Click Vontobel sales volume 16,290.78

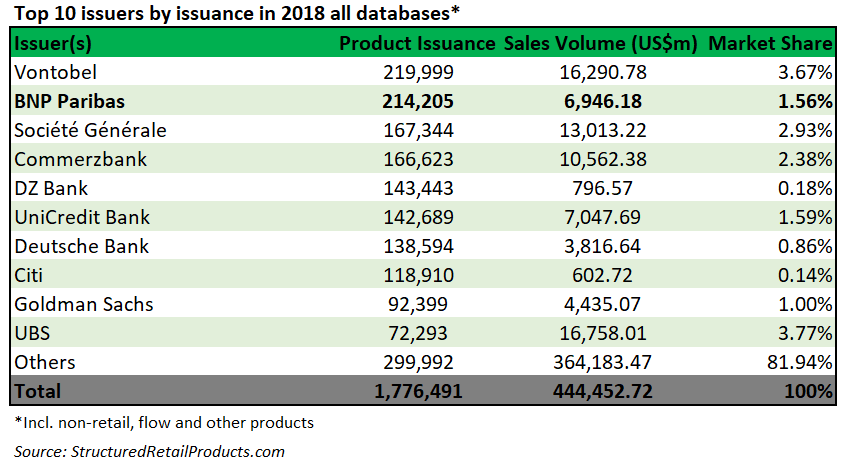click(603, 73)
